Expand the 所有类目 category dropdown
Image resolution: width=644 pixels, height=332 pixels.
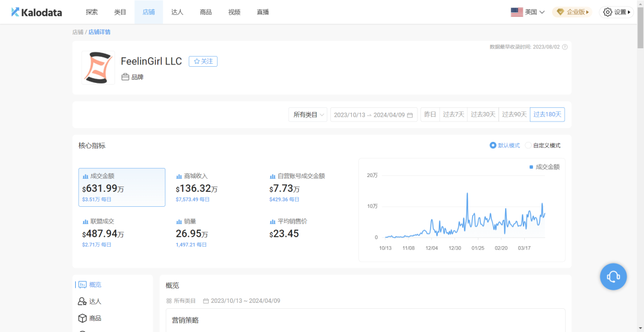pos(308,115)
